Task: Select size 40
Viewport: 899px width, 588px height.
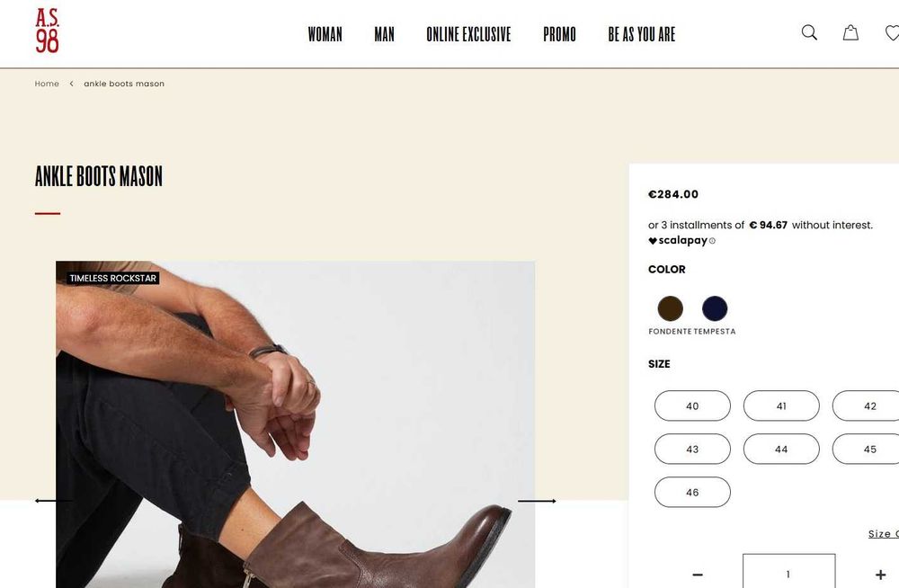Action: (692, 405)
